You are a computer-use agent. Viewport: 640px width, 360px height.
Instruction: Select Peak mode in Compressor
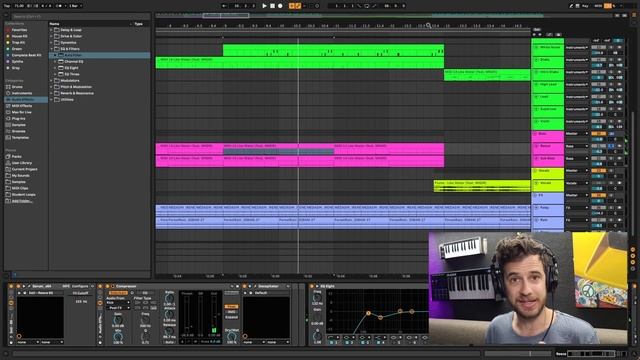click(231, 307)
